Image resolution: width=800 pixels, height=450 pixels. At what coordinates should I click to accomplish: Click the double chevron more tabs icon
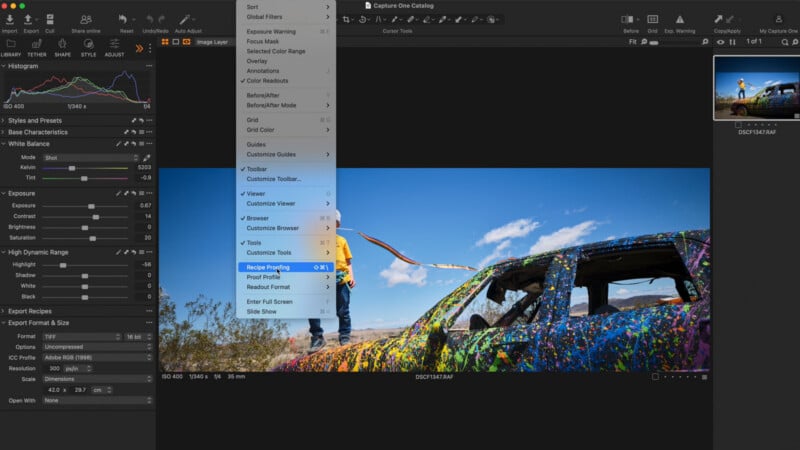click(139, 48)
